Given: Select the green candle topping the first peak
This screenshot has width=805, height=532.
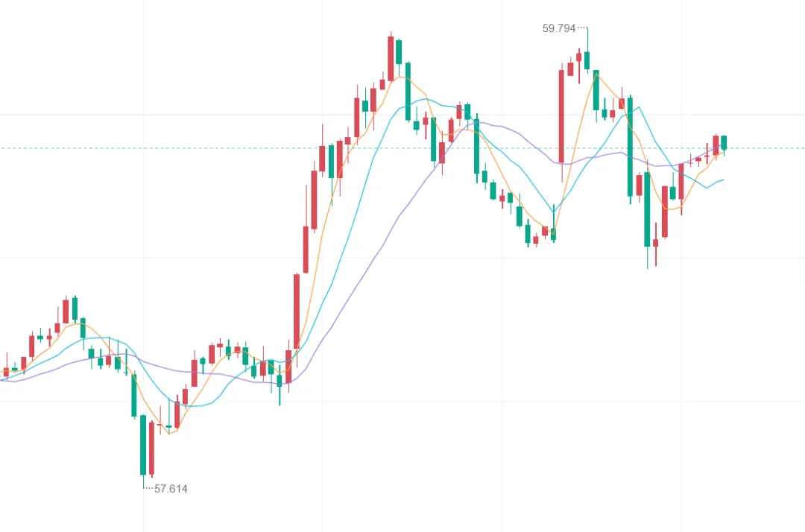Looking at the screenshot, I should 399,52.
